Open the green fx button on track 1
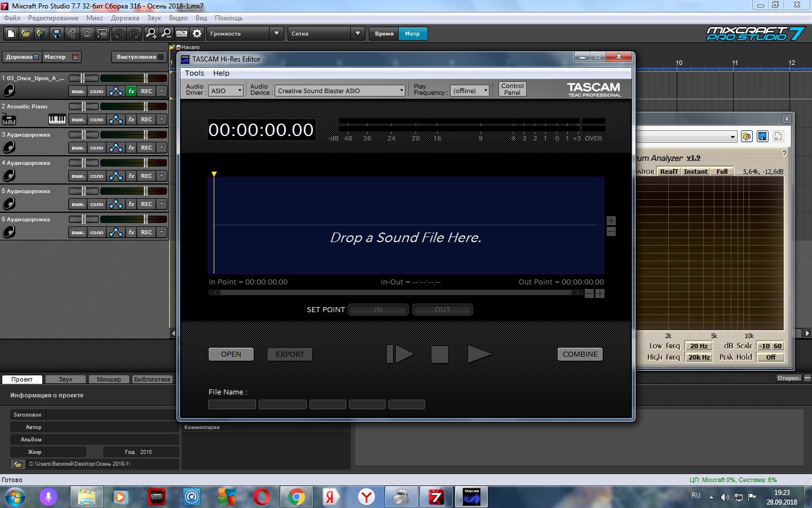Viewport: 812px width, 508px height. point(131,91)
